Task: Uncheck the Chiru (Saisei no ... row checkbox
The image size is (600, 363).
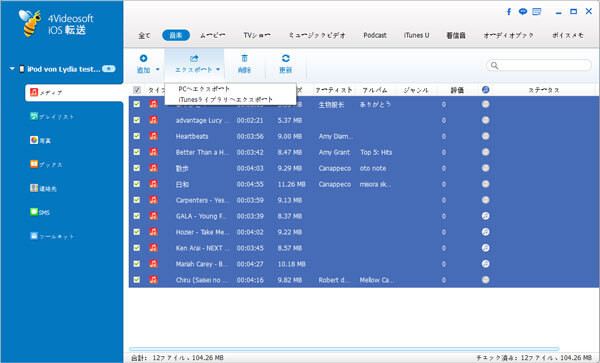Action: pyautogui.click(x=137, y=280)
